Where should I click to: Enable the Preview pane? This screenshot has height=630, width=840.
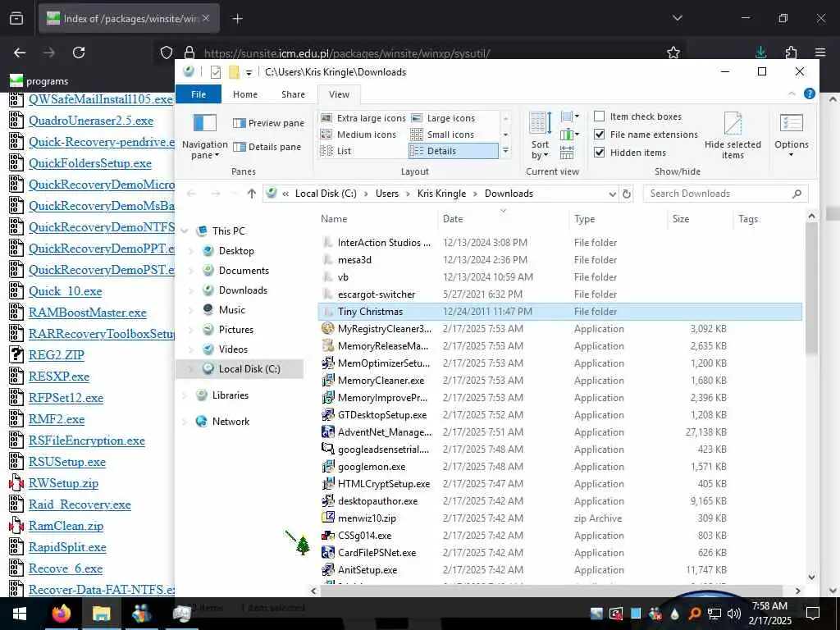(268, 123)
